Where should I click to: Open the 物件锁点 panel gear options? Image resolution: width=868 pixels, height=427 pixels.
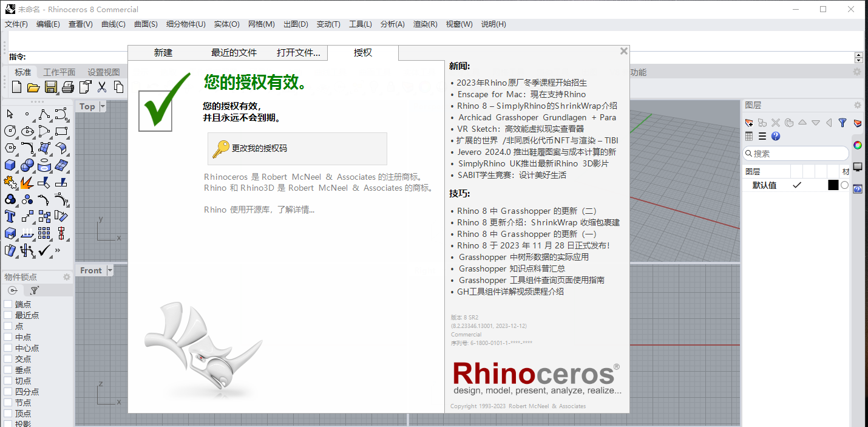67,277
